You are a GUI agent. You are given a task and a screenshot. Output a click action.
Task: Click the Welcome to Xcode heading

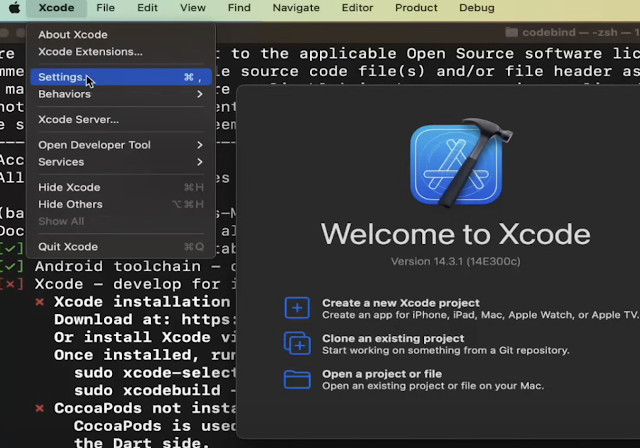pyautogui.click(x=456, y=234)
